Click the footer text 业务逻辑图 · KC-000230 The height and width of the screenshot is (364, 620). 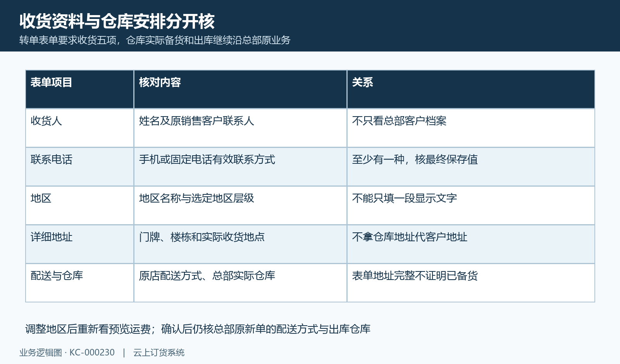pos(67,353)
